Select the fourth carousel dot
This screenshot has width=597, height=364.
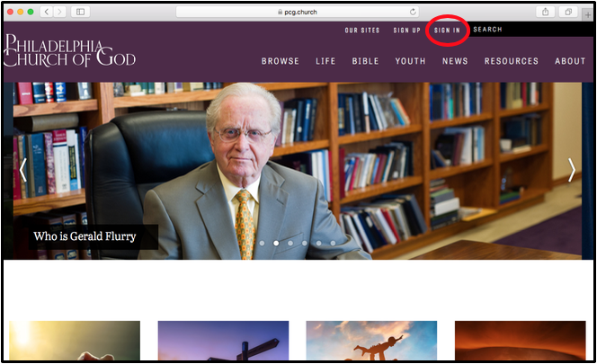pyautogui.click(x=305, y=243)
